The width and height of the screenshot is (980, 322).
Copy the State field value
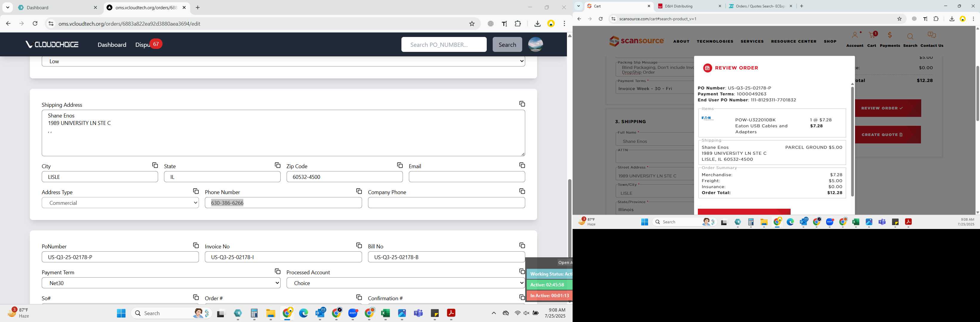[277, 165]
